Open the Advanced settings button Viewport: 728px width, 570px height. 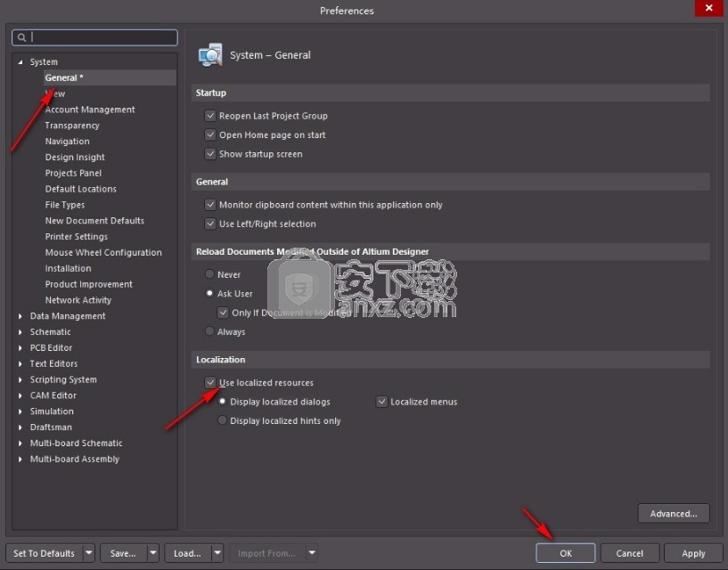coord(674,513)
